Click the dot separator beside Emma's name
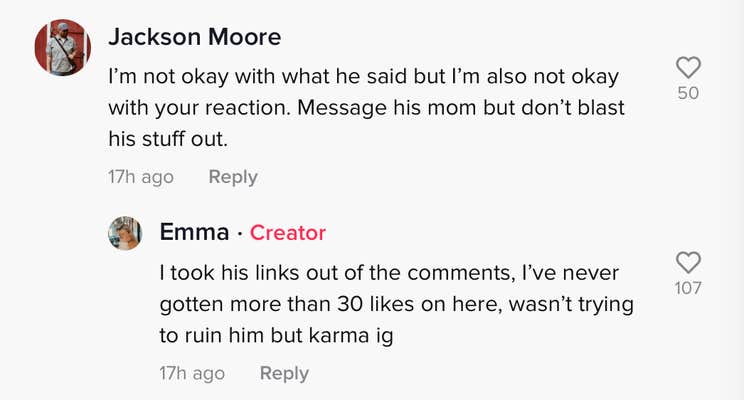 [240, 234]
